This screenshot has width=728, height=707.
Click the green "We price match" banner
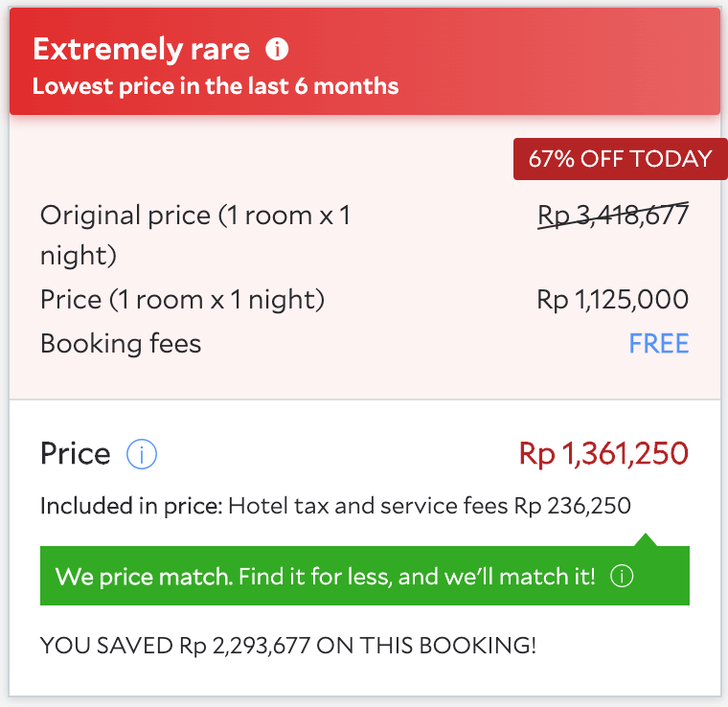pos(326,577)
